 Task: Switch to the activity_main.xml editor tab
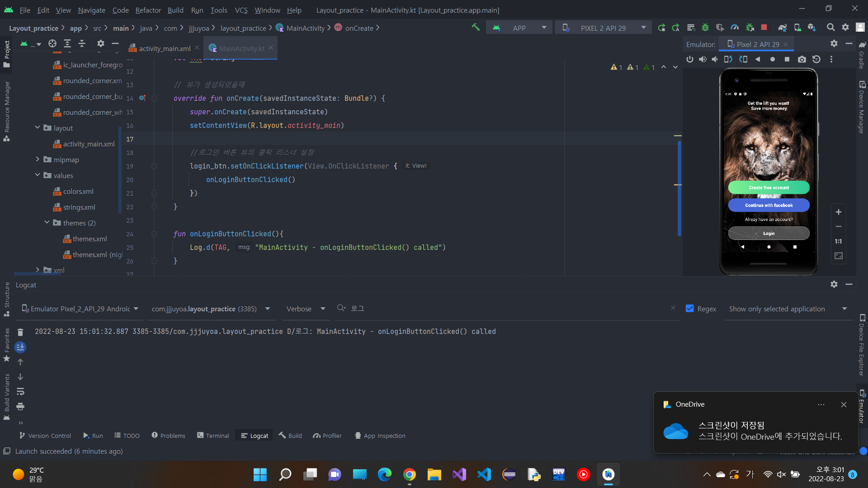[164, 48]
